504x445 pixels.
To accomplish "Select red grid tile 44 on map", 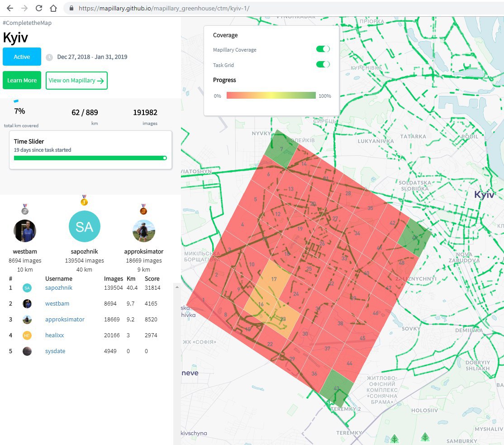I will (349, 363).
